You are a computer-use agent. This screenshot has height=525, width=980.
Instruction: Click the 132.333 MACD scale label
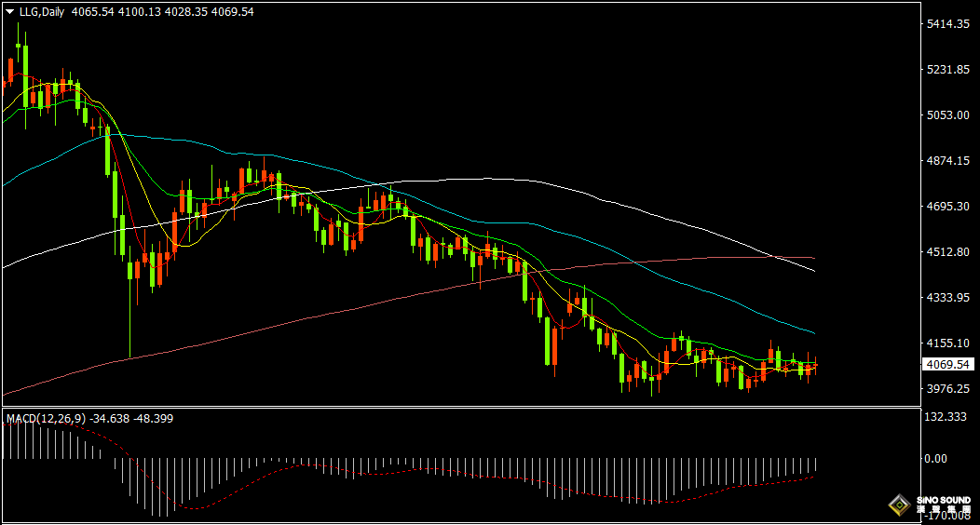945,417
